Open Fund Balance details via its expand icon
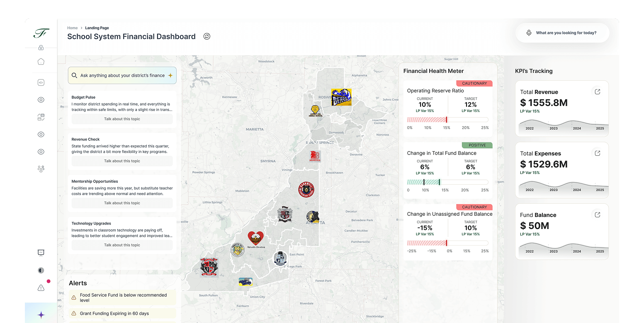Image resolution: width=644 pixels, height=323 pixels. click(597, 215)
